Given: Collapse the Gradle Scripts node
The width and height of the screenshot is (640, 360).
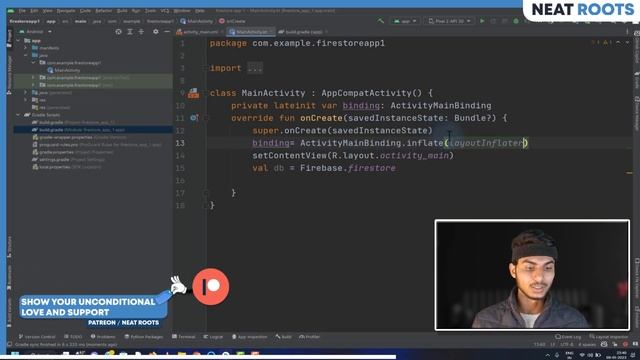Looking at the screenshot, I should click(x=18, y=115).
